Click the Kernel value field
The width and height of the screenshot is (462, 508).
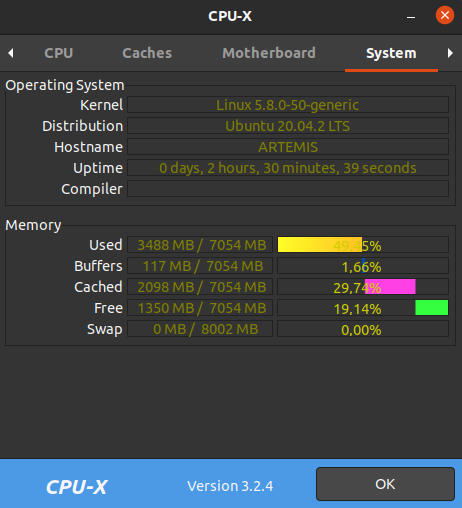tap(288, 105)
